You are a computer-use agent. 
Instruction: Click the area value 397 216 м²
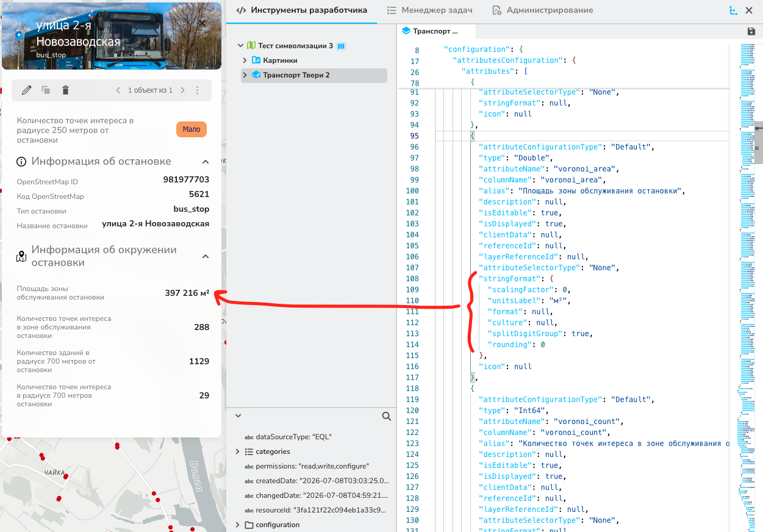pyautogui.click(x=187, y=293)
